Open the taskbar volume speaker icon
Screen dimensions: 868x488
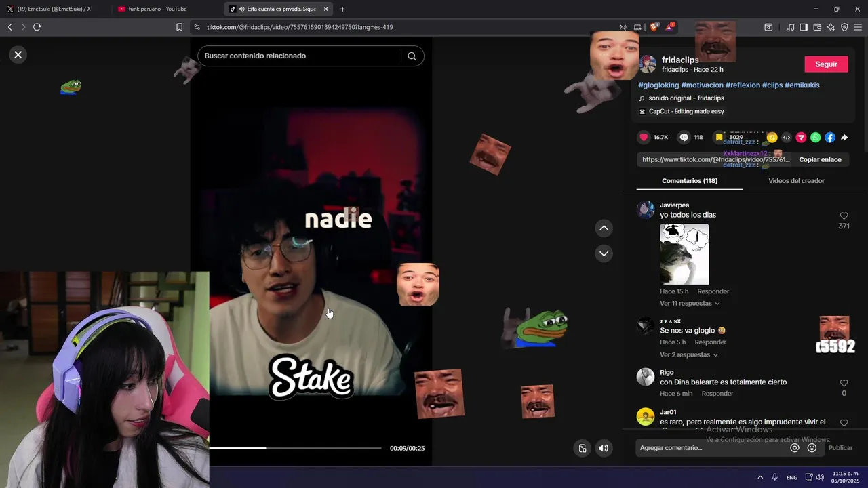[820, 477]
